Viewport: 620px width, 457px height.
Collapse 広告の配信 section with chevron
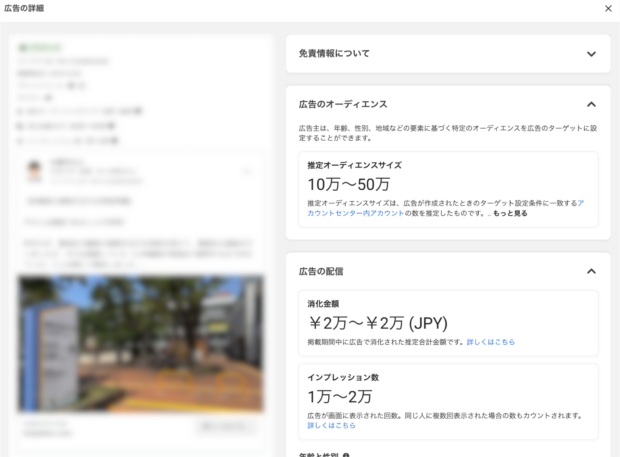tap(591, 271)
